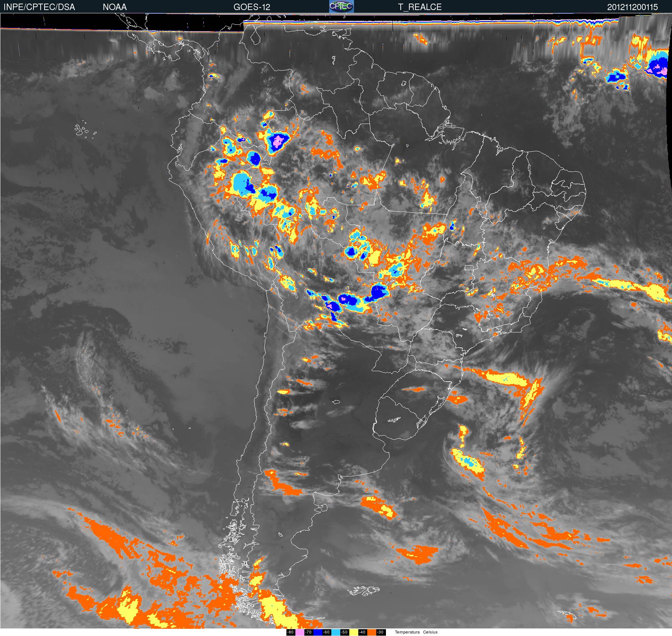Click the CPTEC logo in the header

(x=341, y=6)
